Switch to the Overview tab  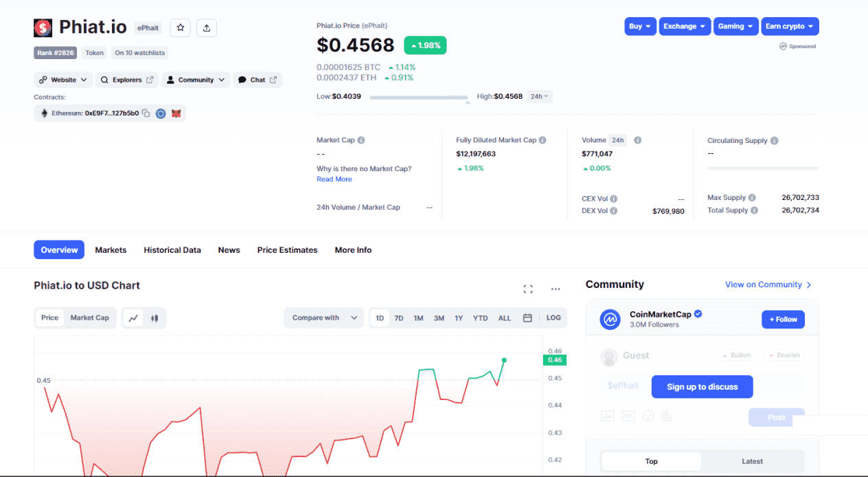[59, 250]
